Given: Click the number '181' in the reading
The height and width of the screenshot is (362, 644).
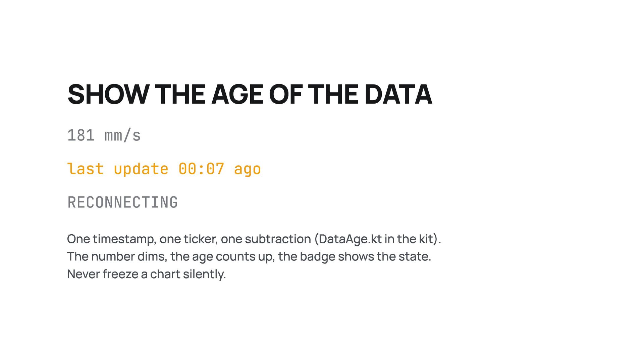Looking at the screenshot, I should 81,136.
